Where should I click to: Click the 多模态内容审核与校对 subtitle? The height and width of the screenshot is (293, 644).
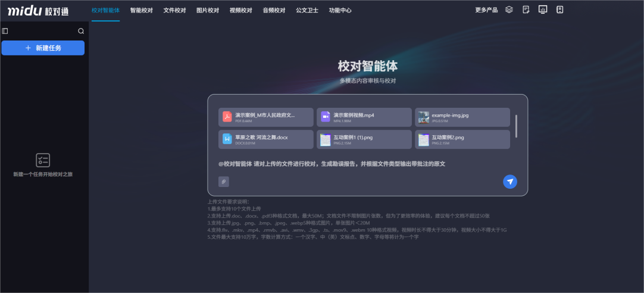(x=368, y=81)
